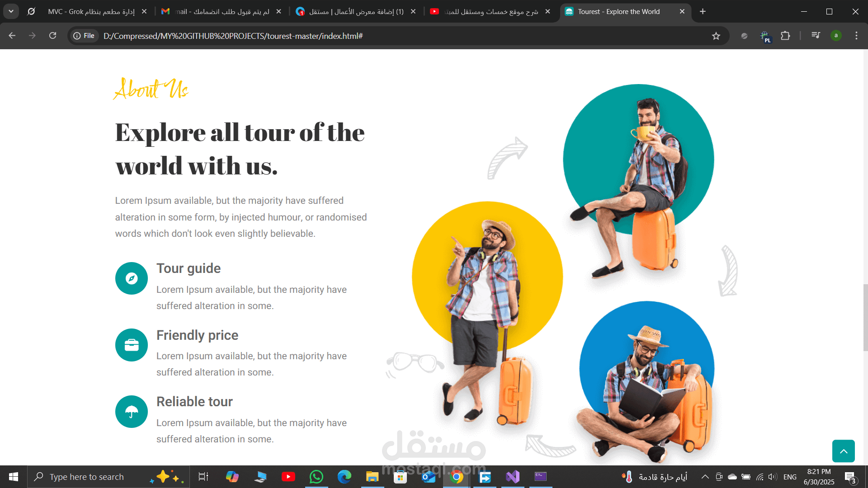Open WhatsApp from the taskbar

(316, 477)
